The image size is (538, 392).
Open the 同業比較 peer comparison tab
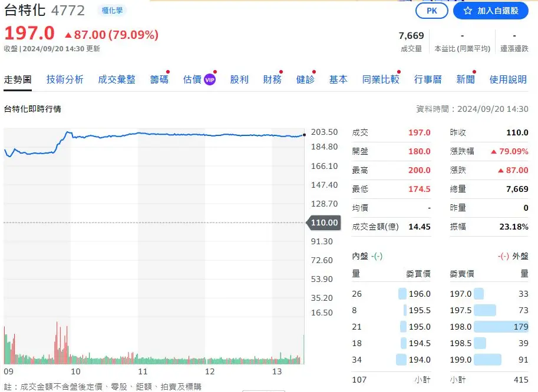tap(380, 79)
